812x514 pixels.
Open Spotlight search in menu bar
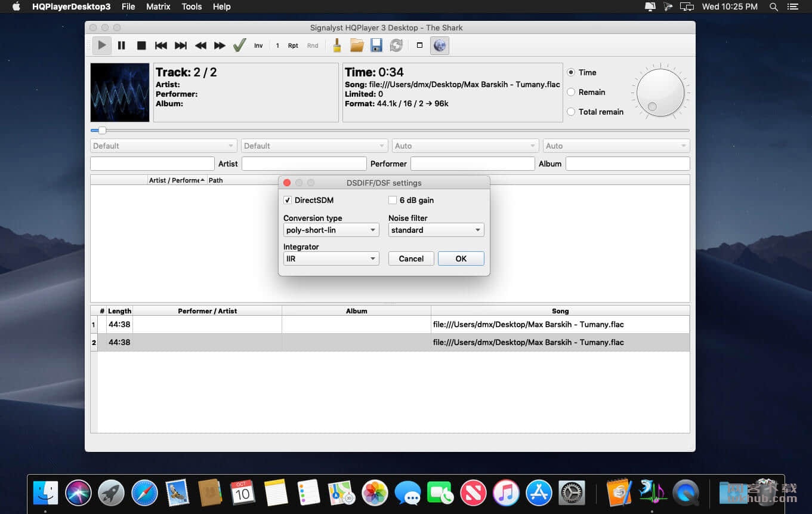click(x=774, y=7)
